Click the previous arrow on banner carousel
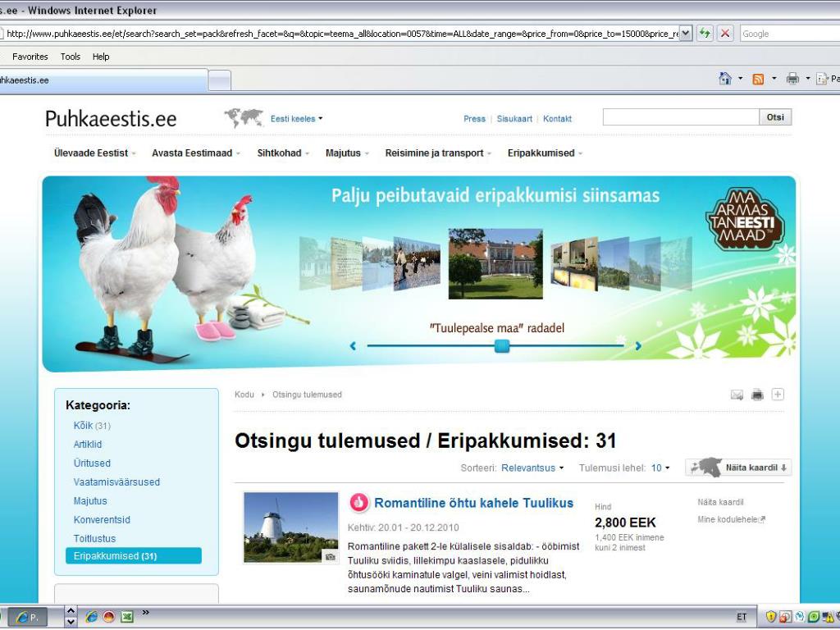The image size is (840, 630). point(353,346)
